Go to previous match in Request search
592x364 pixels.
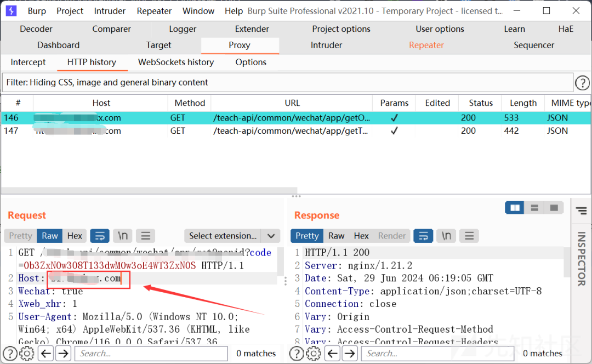(46, 354)
